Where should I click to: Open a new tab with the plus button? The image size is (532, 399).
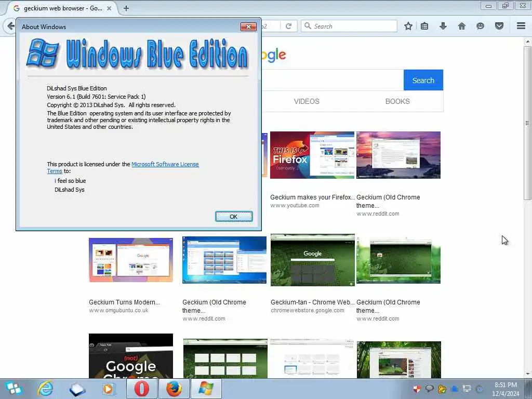point(126,8)
